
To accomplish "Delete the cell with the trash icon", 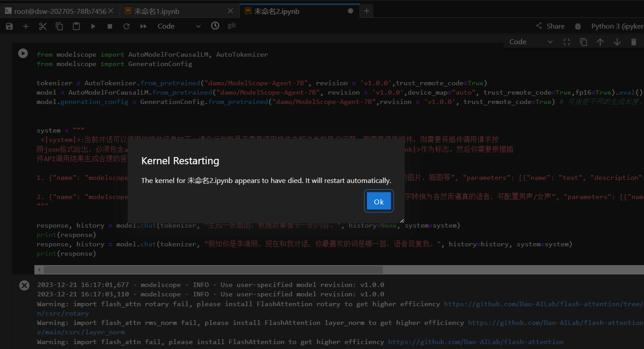I will click(633, 42).
